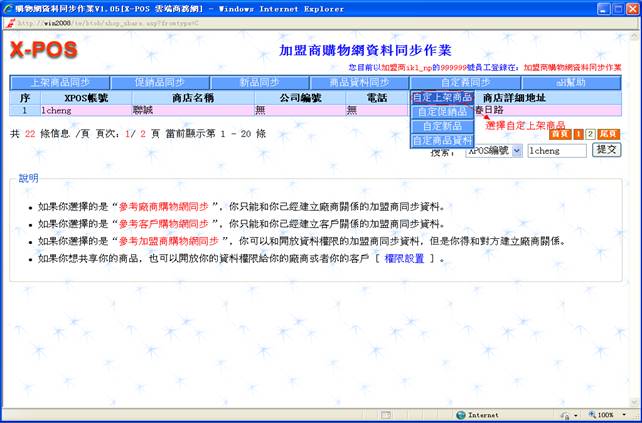Go to the 尾頁 last page
642x423 pixels.
pyautogui.click(x=608, y=133)
